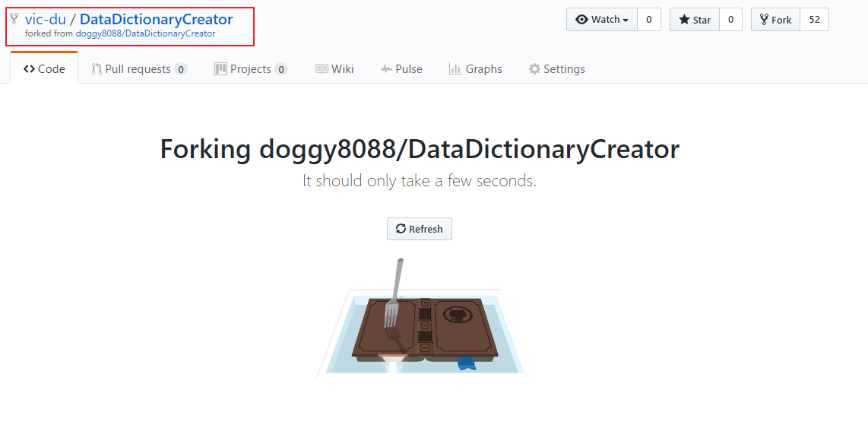Viewport: 868px width, 444px height.
Task: Click the fork icon on Fork button
Action: coord(764,19)
